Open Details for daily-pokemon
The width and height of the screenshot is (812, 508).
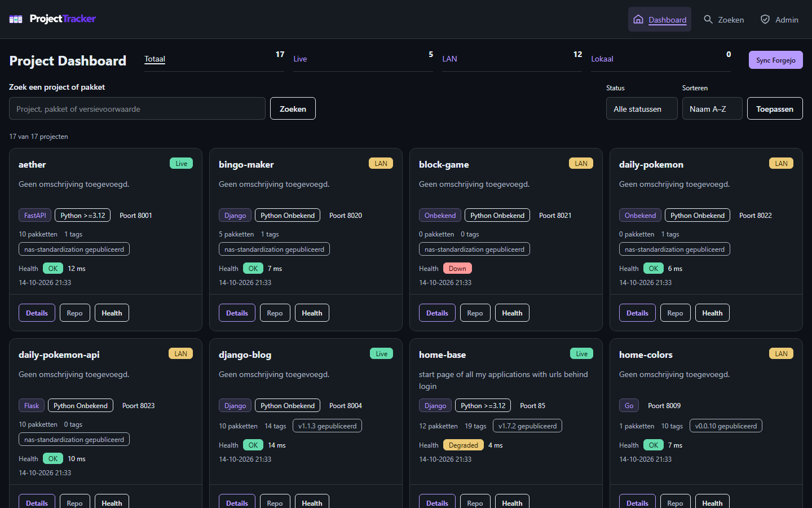(637, 313)
